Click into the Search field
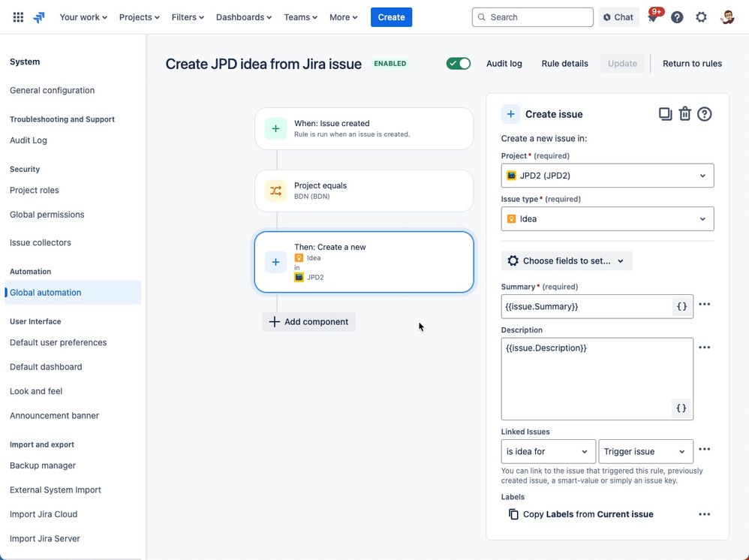The width and height of the screenshot is (749, 560). coord(533,17)
